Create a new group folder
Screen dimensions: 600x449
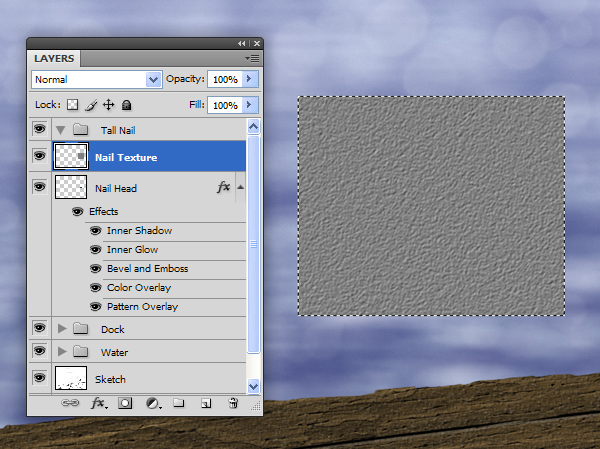pos(179,403)
